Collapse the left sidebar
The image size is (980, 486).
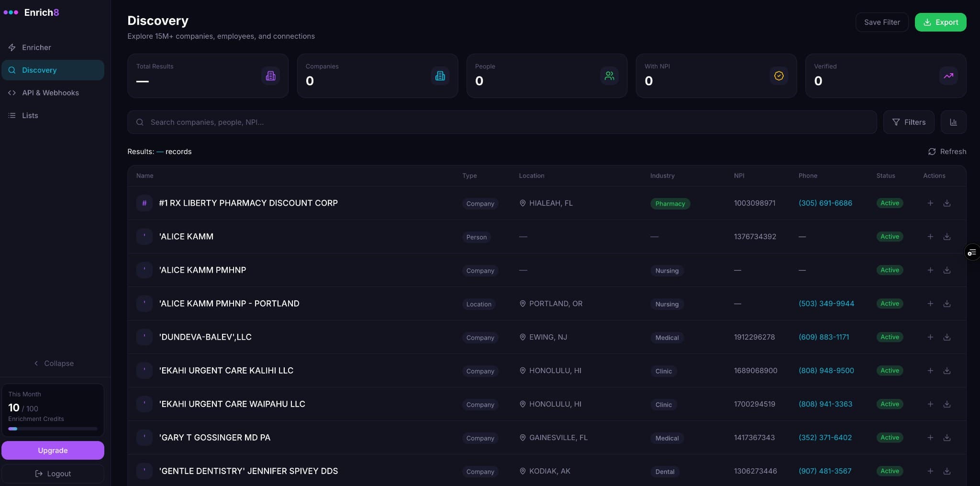pos(54,364)
